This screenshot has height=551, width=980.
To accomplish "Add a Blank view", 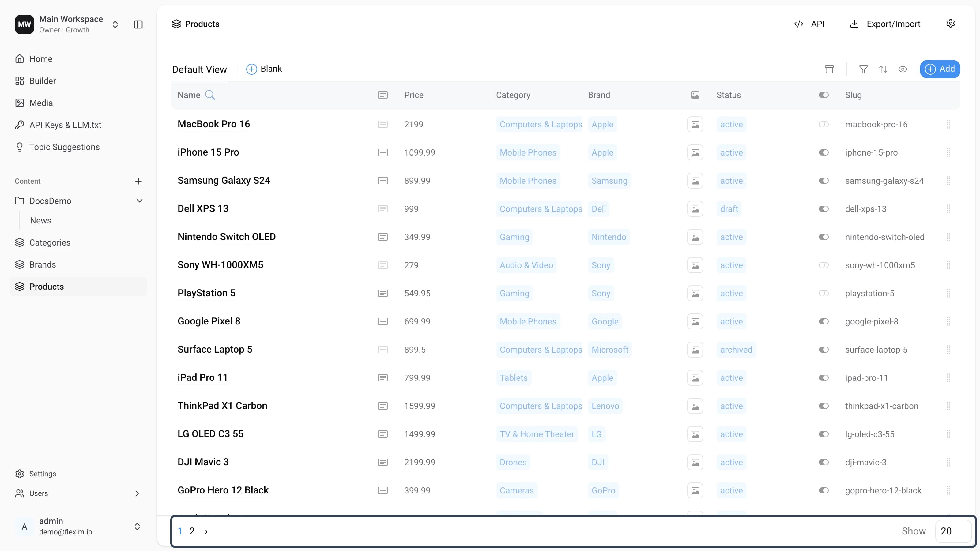I will 264,69.
